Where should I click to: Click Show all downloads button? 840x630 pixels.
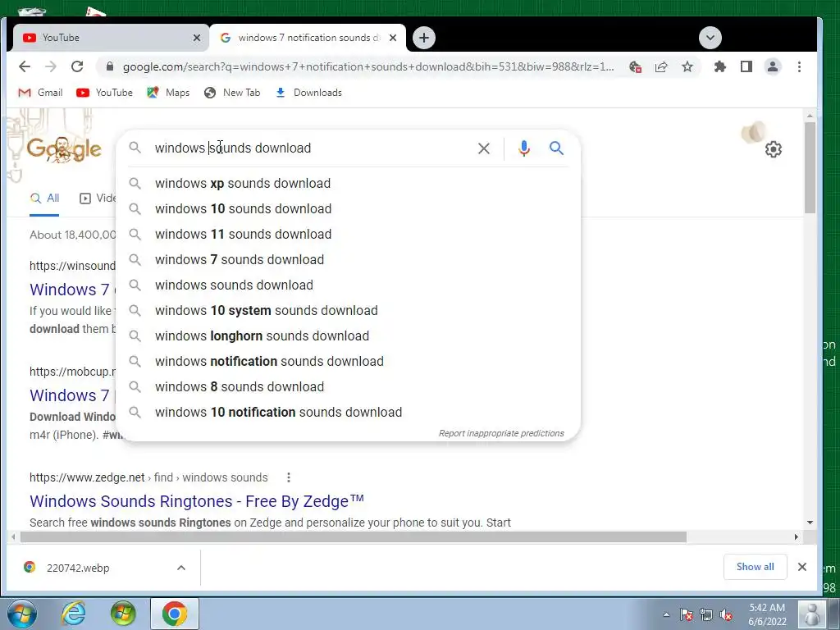[x=755, y=567]
